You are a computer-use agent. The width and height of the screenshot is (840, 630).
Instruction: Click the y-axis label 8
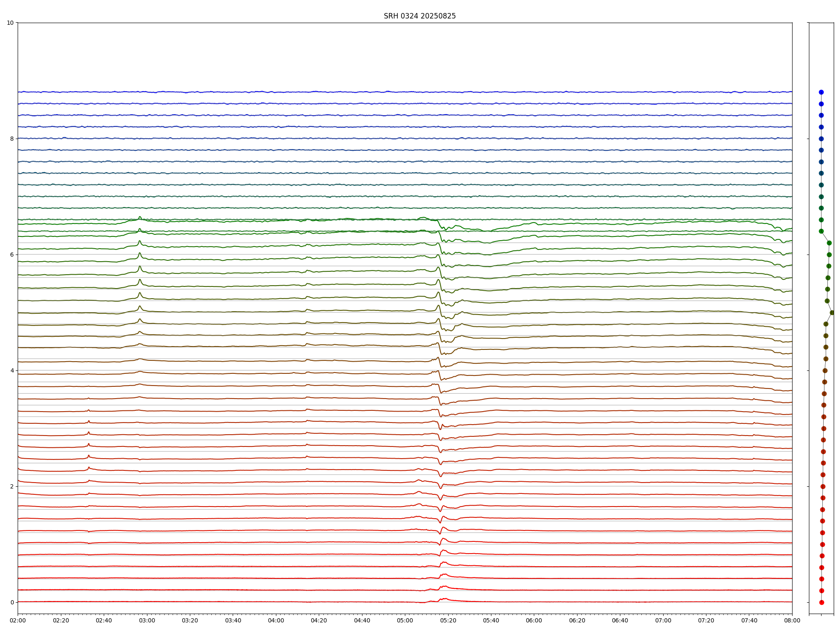12,139
